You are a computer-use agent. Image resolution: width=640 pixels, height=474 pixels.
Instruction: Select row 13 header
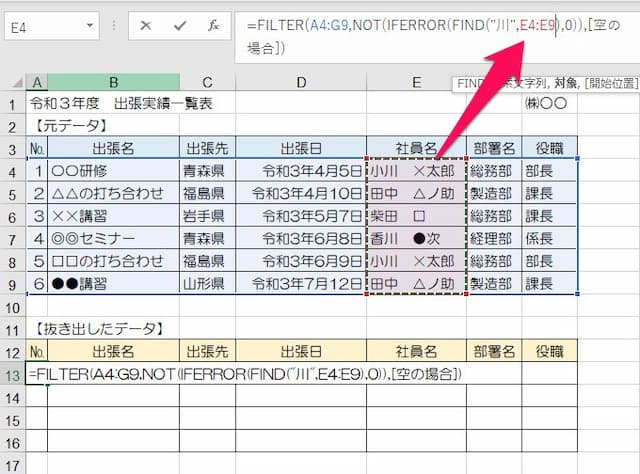(x=13, y=375)
